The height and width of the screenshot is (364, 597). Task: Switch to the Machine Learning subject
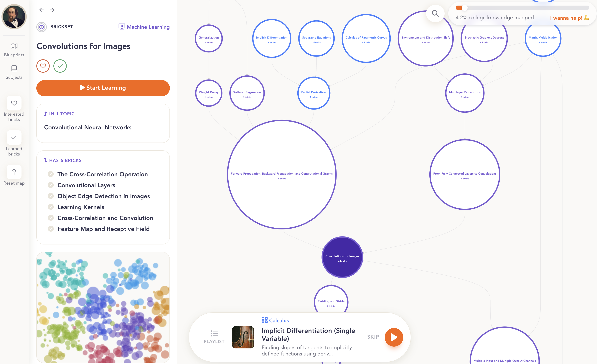144,27
